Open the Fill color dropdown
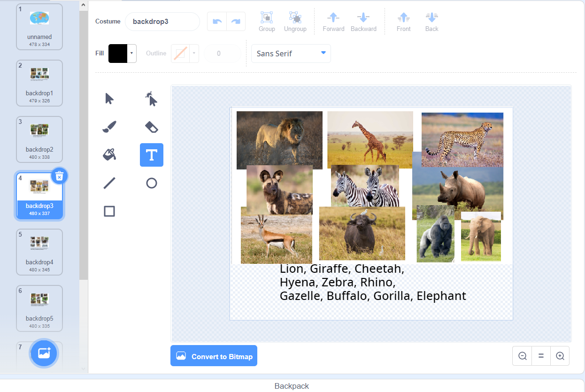 point(123,54)
